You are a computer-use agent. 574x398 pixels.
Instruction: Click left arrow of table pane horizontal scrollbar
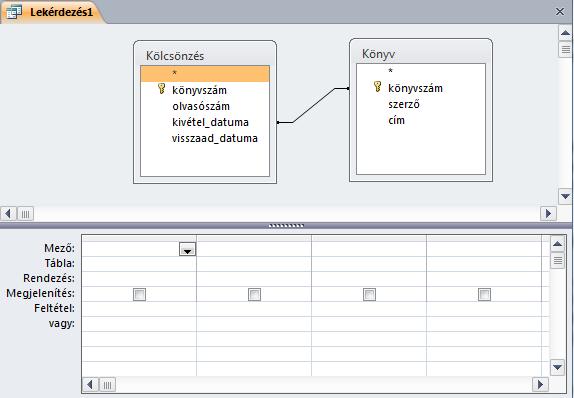[8, 213]
